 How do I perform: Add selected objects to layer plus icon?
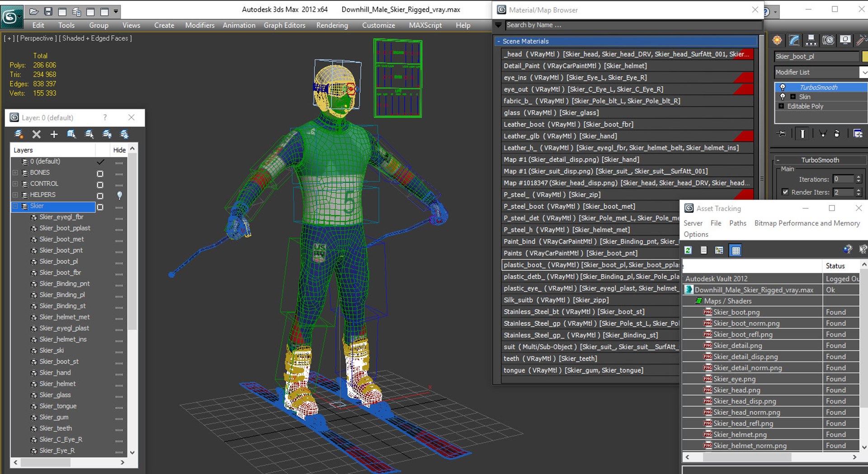[x=54, y=134]
